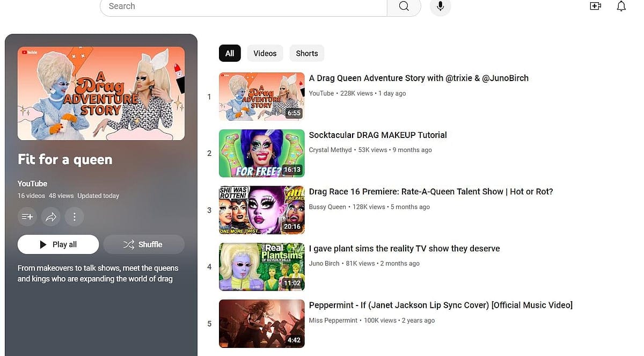Open the playlist cover image A Drag Adventure Story
The image size is (644, 356).
click(101, 93)
